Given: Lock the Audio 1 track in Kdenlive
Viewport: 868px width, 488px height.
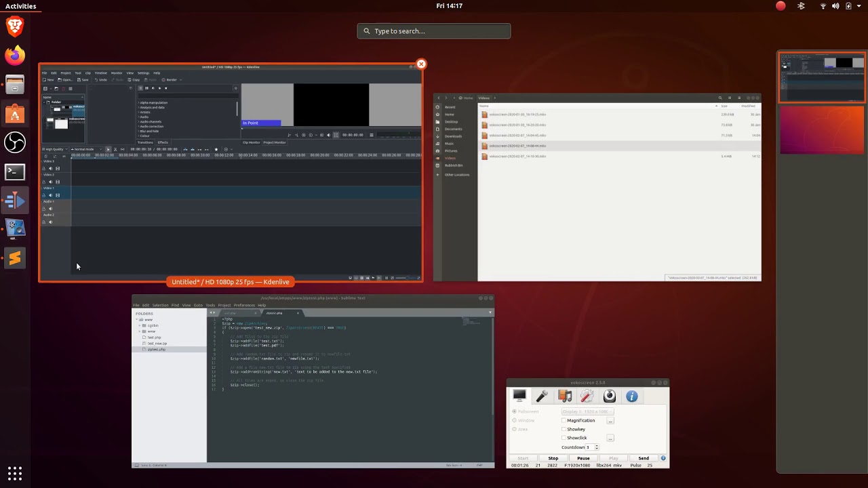Looking at the screenshot, I should (x=44, y=209).
